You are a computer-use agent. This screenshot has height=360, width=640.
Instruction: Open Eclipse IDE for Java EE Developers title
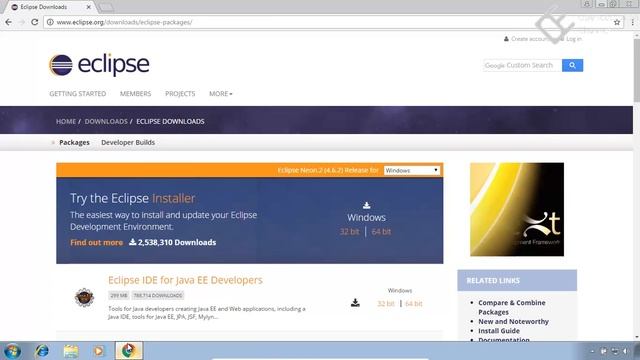point(185,280)
